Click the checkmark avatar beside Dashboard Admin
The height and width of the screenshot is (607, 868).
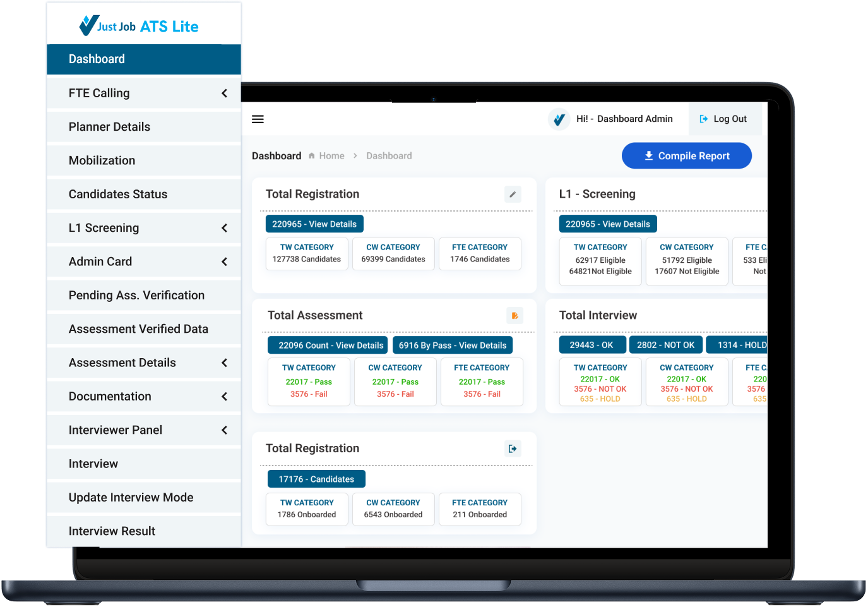pos(559,119)
